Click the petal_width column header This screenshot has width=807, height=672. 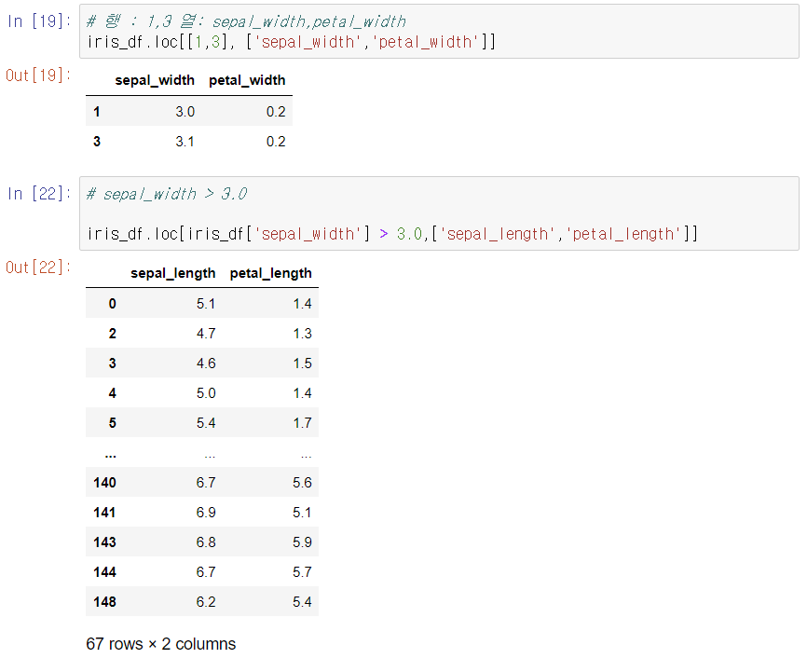[247, 80]
